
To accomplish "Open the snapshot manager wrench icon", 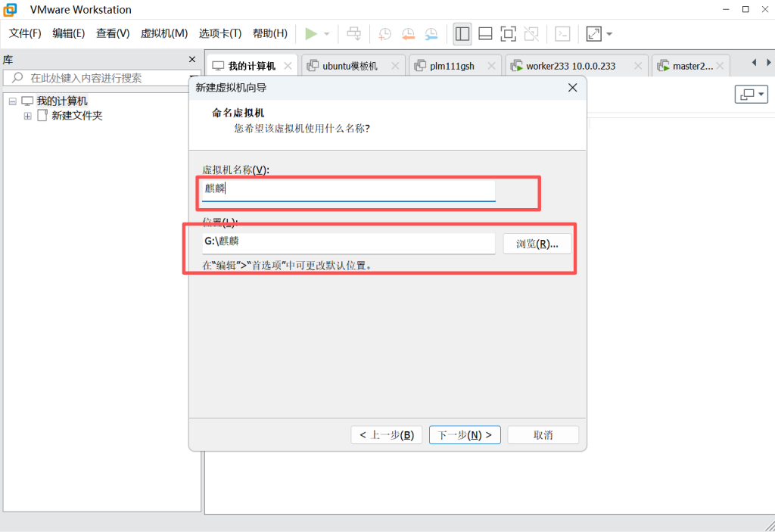I will (x=431, y=34).
